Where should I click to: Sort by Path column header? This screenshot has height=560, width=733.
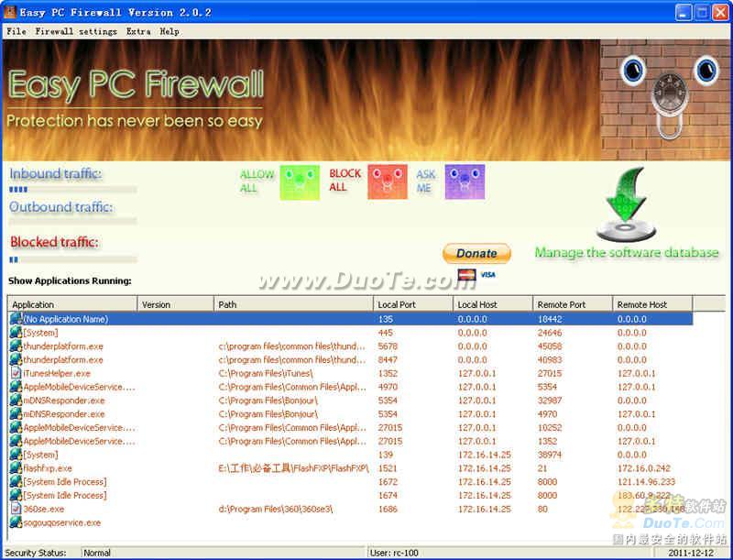pyautogui.click(x=293, y=304)
